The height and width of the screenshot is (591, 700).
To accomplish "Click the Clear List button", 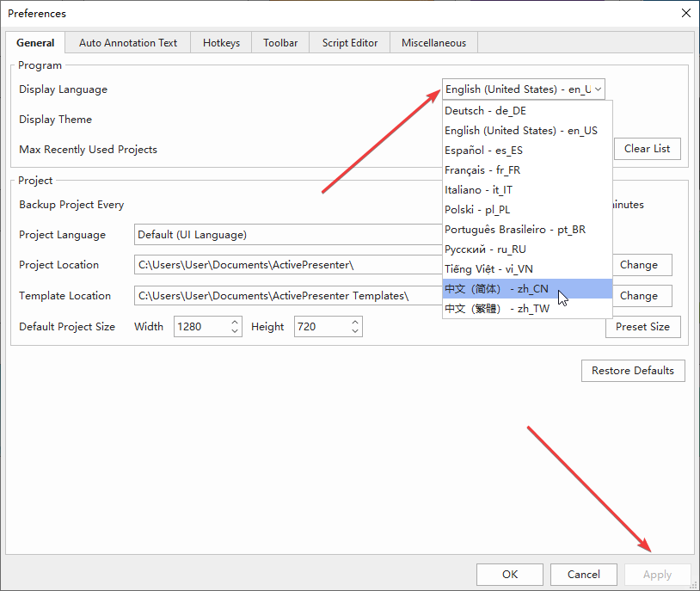I will click(647, 149).
